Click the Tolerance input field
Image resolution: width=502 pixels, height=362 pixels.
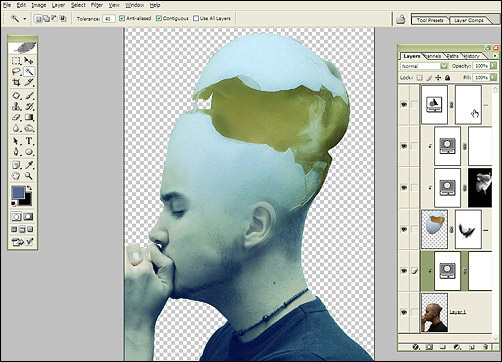click(109, 19)
